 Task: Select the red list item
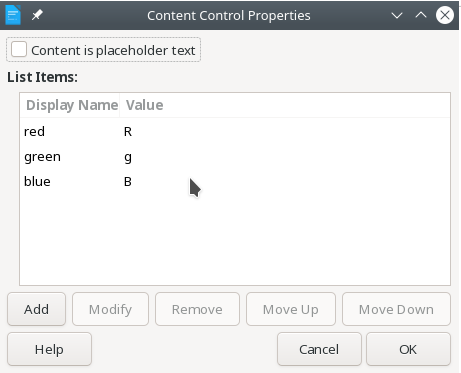tap(235, 131)
